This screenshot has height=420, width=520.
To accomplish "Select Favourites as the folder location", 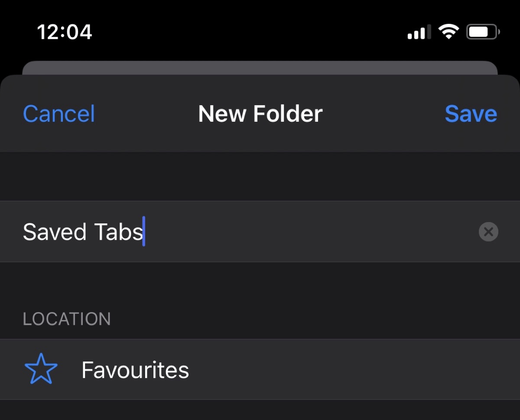I will (x=260, y=369).
